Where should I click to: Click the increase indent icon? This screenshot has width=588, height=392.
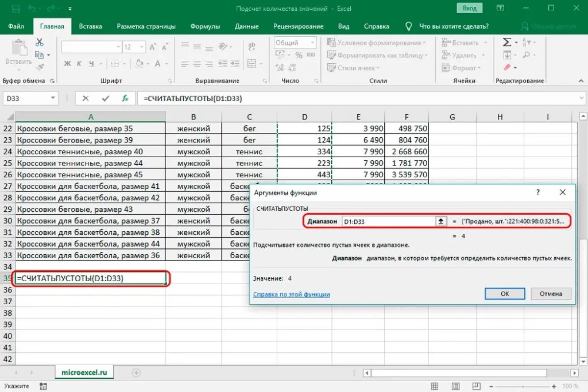pyautogui.click(x=236, y=64)
